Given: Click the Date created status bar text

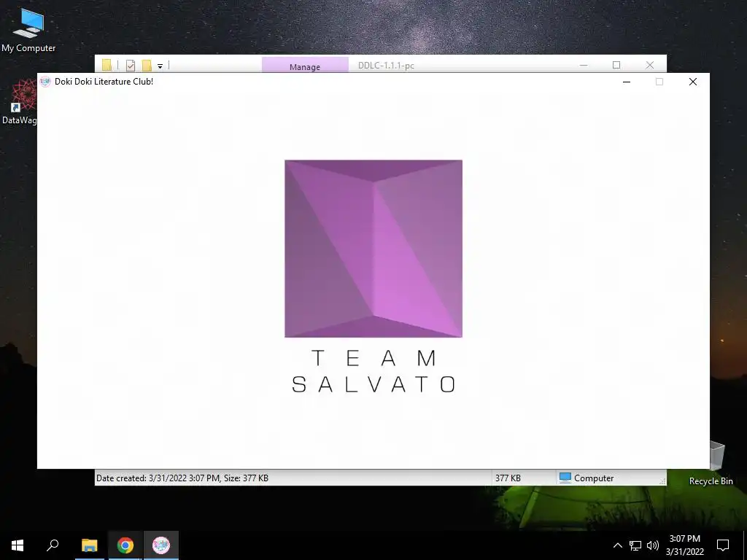Looking at the screenshot, I should pyautogui.click(x=182, y=478).
